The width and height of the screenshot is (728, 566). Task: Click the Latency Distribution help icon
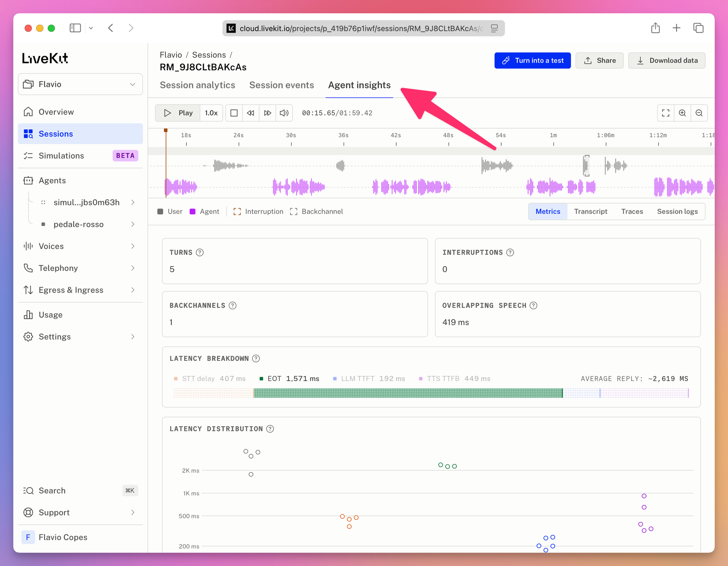pos(270,429)
